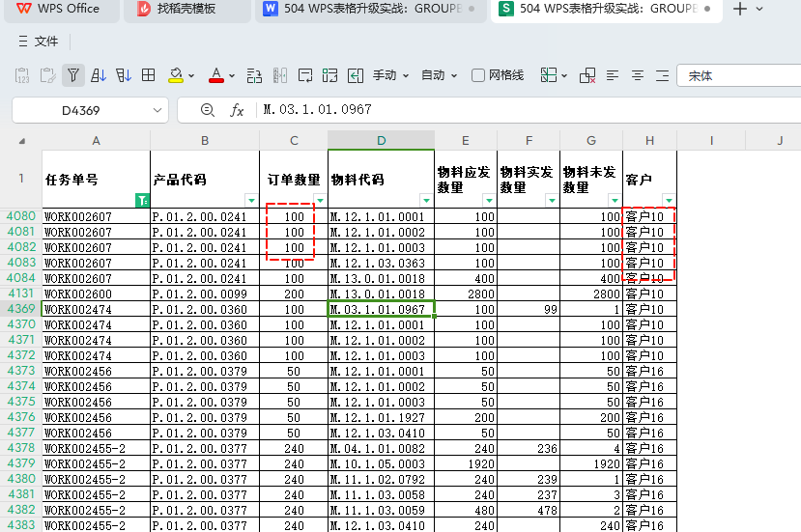Expand fill color dropdown arrow
Image resolution: width=801 pixels, height=532 pixels.
click(191, 76)
